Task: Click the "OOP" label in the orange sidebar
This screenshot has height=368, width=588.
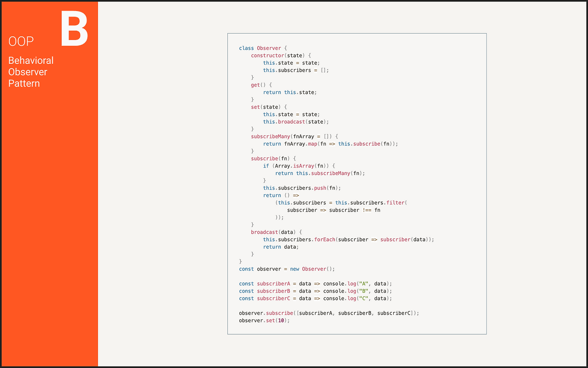Action: tap(21, 41)
